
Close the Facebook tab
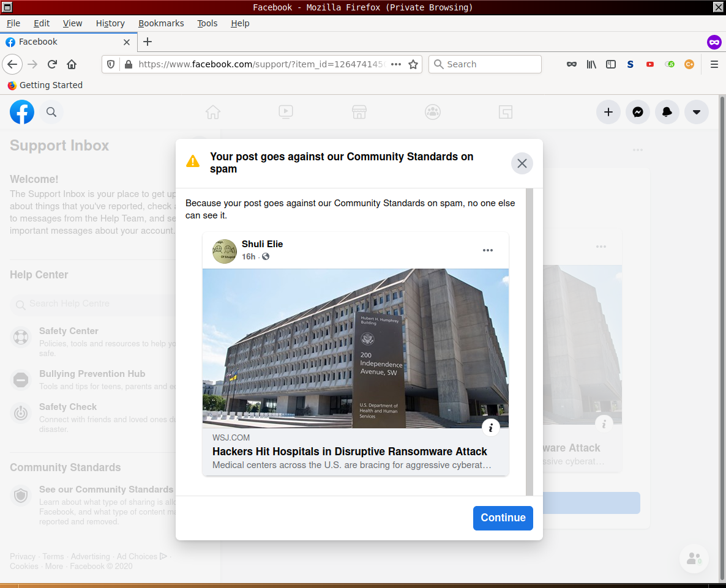(126, 42)
